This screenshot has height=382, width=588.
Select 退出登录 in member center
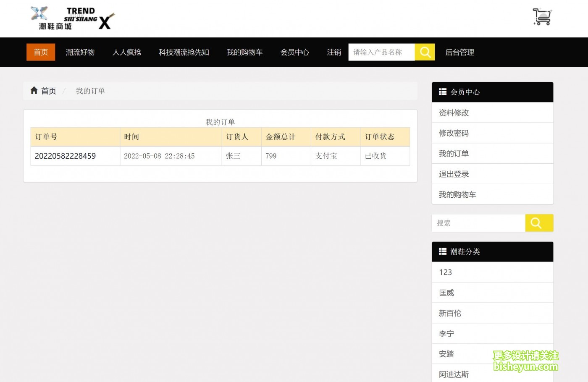[454, 174]
